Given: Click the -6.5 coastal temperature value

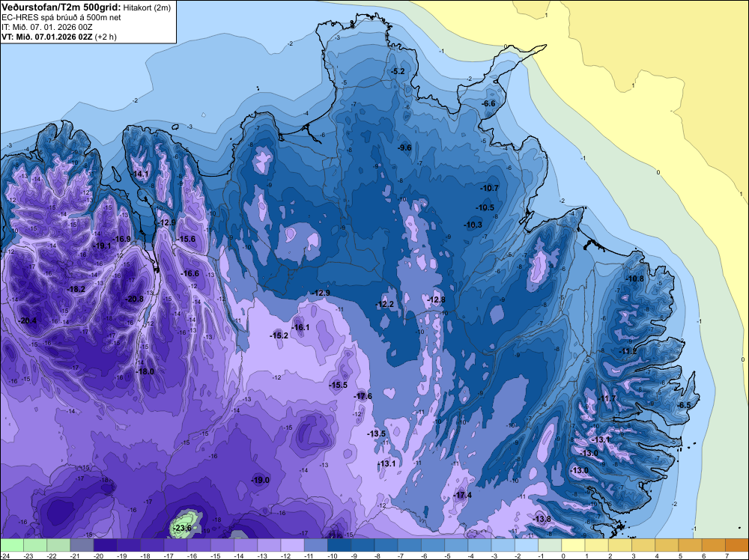Looking at the screenshot, I should click(684, 405).
